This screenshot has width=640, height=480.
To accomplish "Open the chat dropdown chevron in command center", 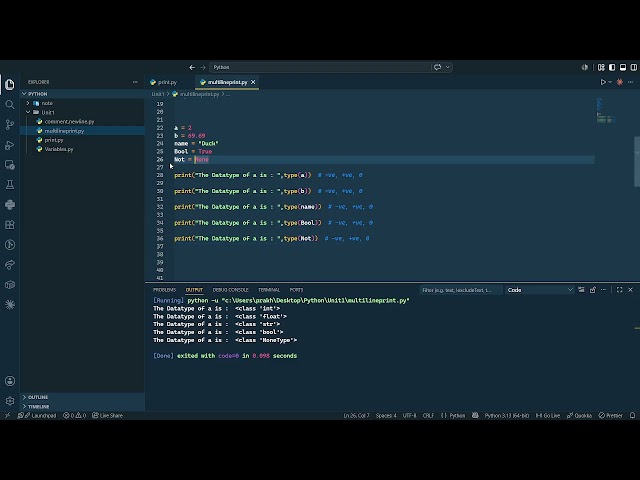I will tap(448, 67).
